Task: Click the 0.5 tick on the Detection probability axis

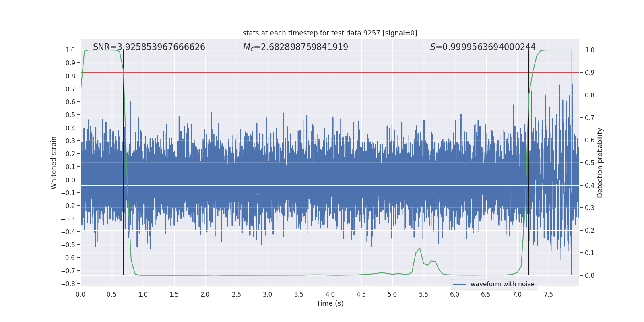Action: click(590, 163)
